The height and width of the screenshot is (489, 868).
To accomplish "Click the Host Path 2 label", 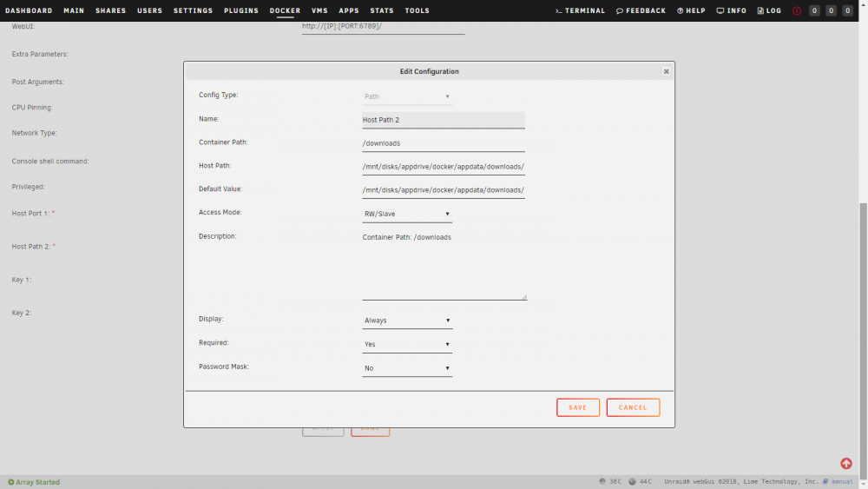I will (x=33, y=247).
